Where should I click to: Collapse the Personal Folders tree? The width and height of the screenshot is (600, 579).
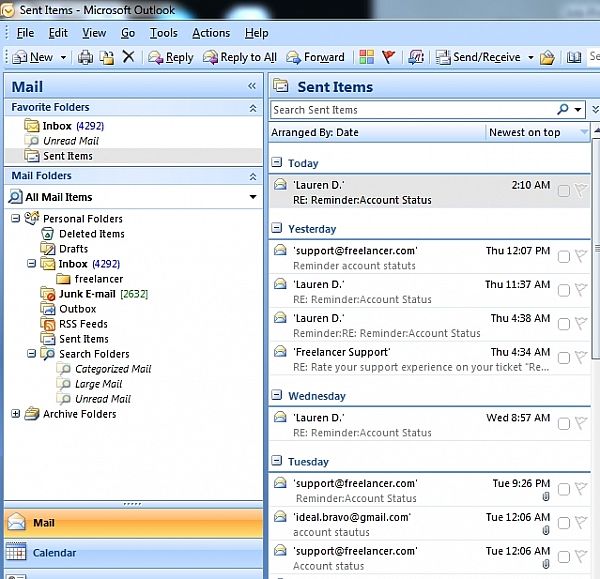click(15, 219)
